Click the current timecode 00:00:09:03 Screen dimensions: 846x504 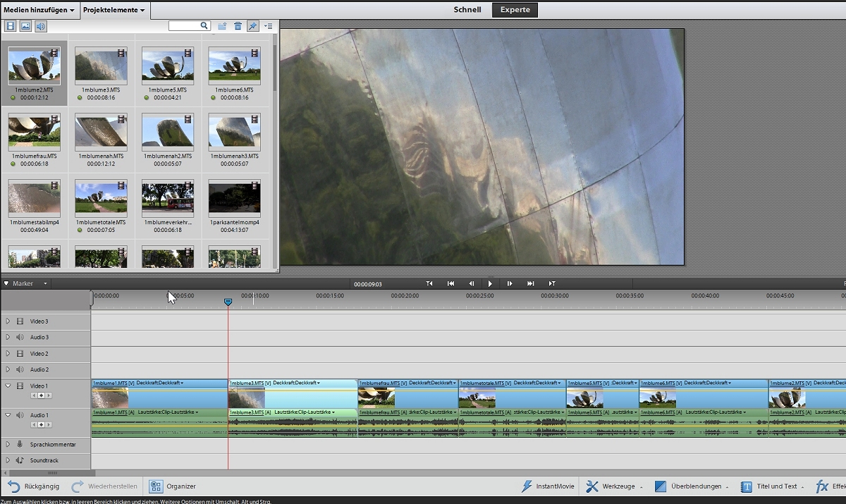(x=367, y=284)
